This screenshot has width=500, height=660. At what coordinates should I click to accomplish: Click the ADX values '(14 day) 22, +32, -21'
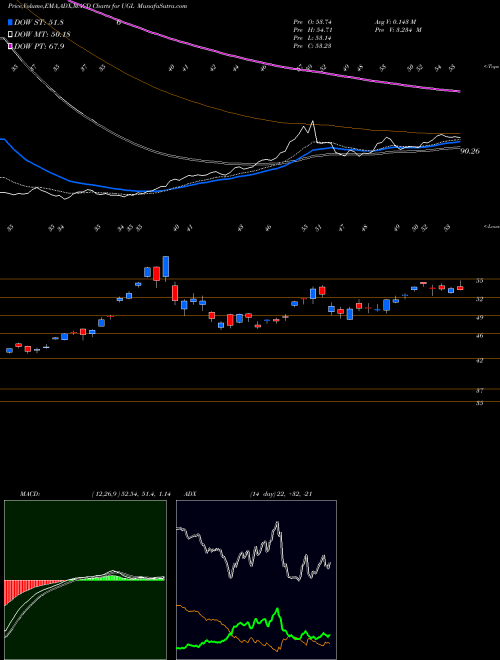(x=281, y=494)
